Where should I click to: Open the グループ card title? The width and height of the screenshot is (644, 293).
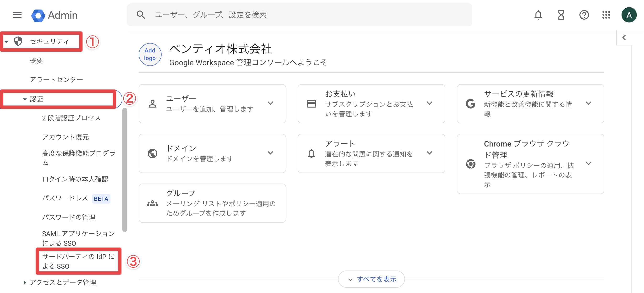click(x=181, y=193)
